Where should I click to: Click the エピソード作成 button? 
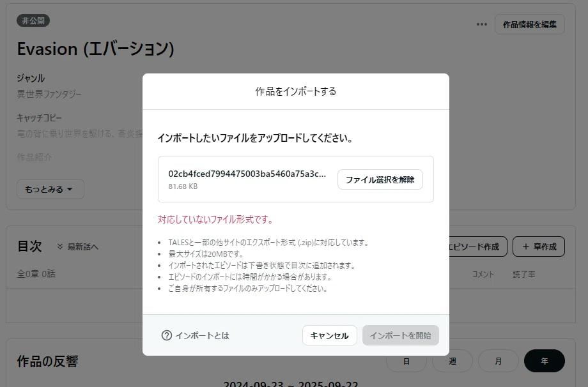(478, 247)
